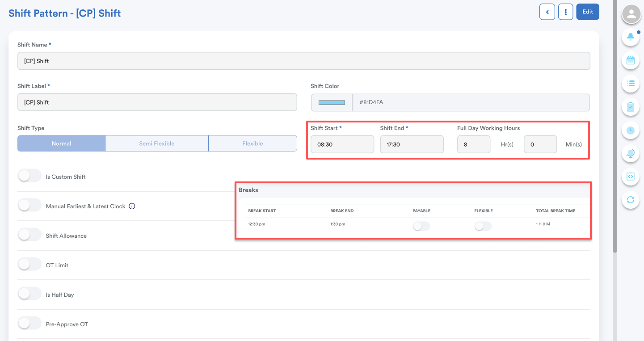Viewport: 644px width, 341px height.
Task: Select the Normal shift type
Action: tap(62, 143)
